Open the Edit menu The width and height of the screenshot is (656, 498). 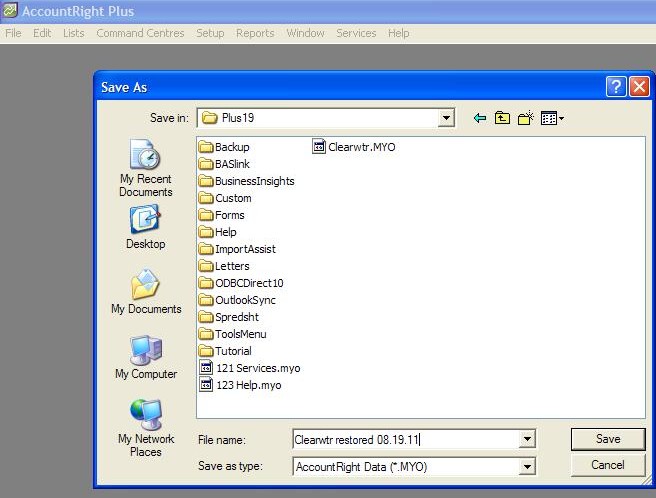pyautogui.click(x=42, y=33)
